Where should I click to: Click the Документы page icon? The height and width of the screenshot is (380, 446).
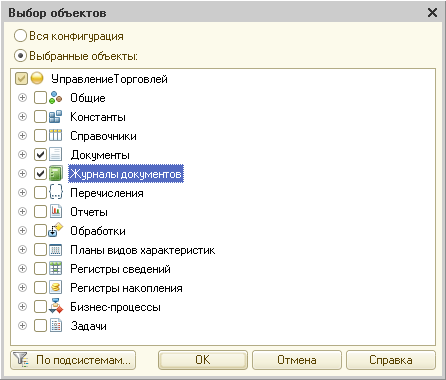(55, 155)
